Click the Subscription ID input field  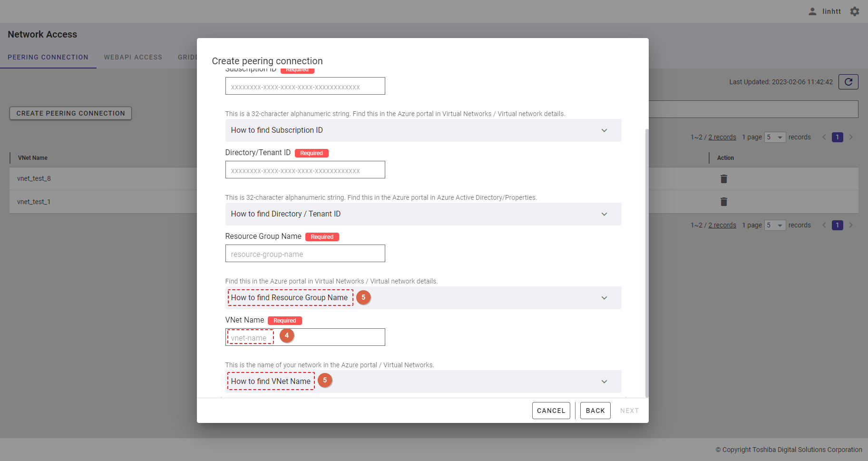(305, 87)
